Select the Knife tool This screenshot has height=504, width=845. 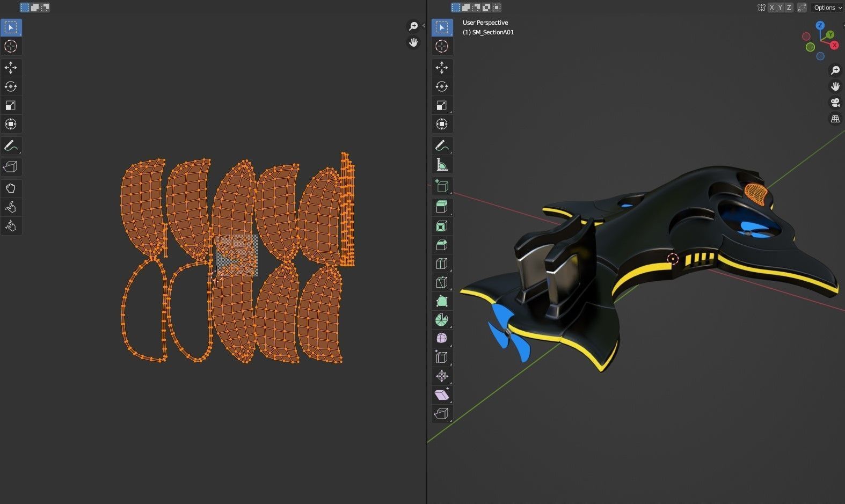pyautogui.click(x=442, y=282)
